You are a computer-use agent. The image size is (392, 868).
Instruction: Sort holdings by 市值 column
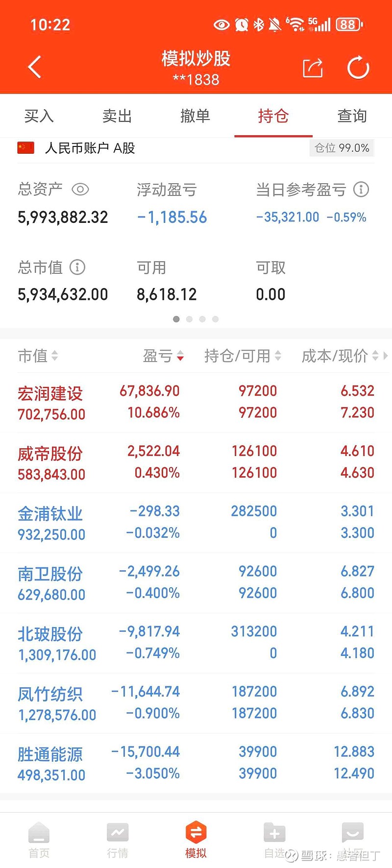38,356
